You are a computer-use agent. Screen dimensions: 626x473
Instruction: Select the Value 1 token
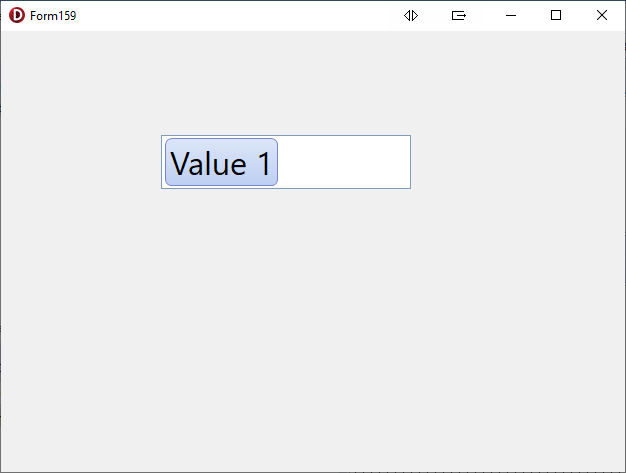[221, 162]
